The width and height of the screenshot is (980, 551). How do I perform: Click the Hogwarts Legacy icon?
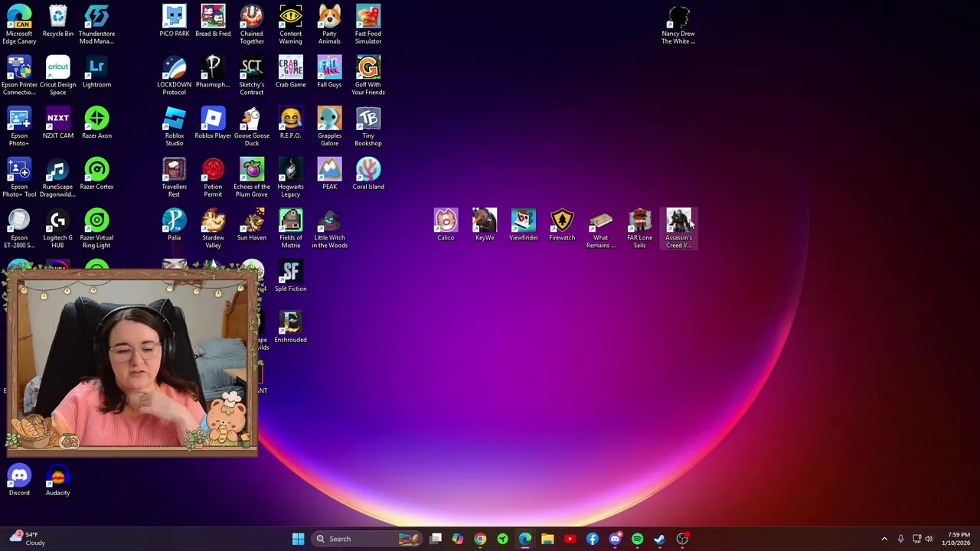pos(291,178)
